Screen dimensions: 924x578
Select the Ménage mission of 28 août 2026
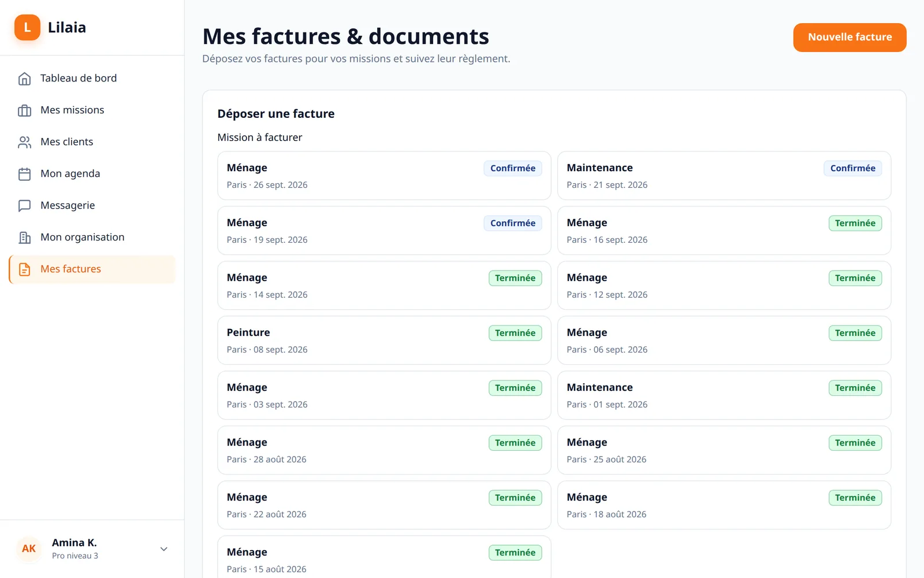tap(384, 450)
